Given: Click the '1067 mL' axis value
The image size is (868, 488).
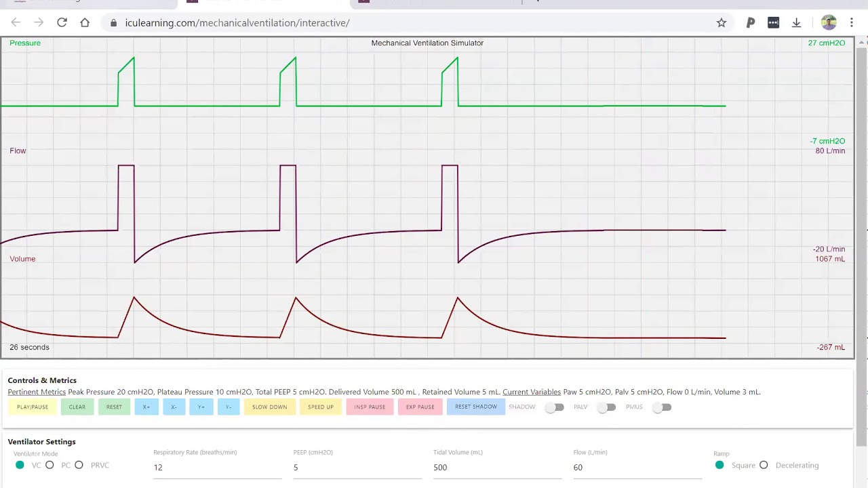Looking at the screenshot, I should pos(830,259).
